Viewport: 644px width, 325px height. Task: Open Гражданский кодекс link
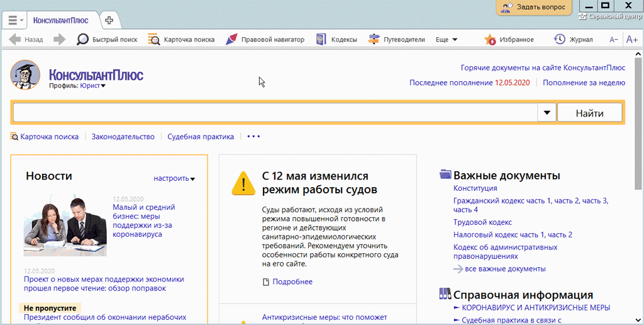point(531,205)
